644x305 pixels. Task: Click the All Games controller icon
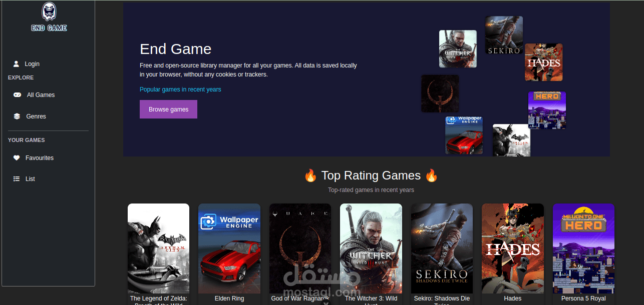pyautogui.click(x=17, y=95)
